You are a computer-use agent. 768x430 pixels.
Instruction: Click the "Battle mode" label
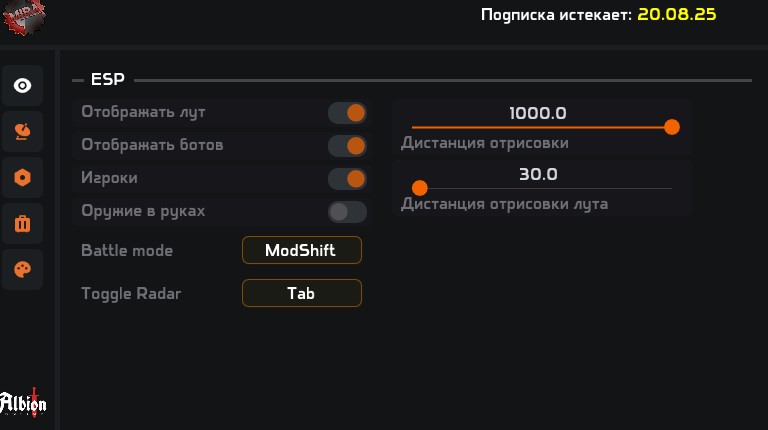[127, 250]
